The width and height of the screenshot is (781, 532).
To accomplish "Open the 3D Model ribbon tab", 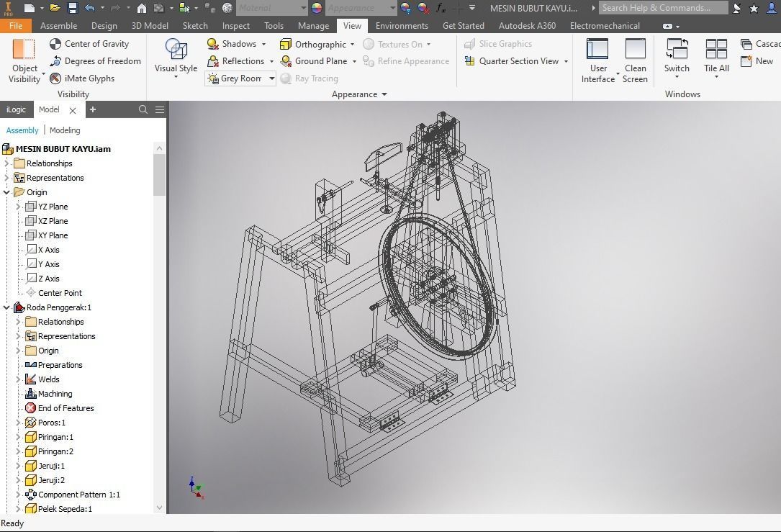I will click(150, 25).
